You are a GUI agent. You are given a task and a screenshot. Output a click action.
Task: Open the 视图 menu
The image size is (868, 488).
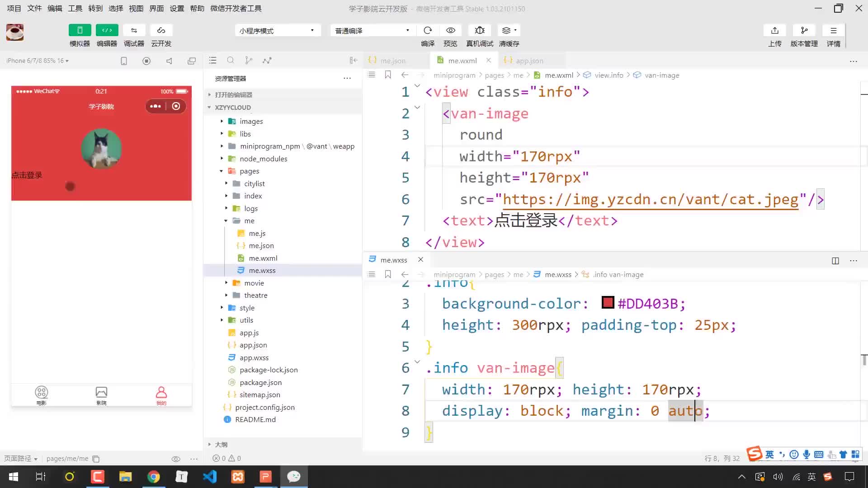click(x=136, y=8)
